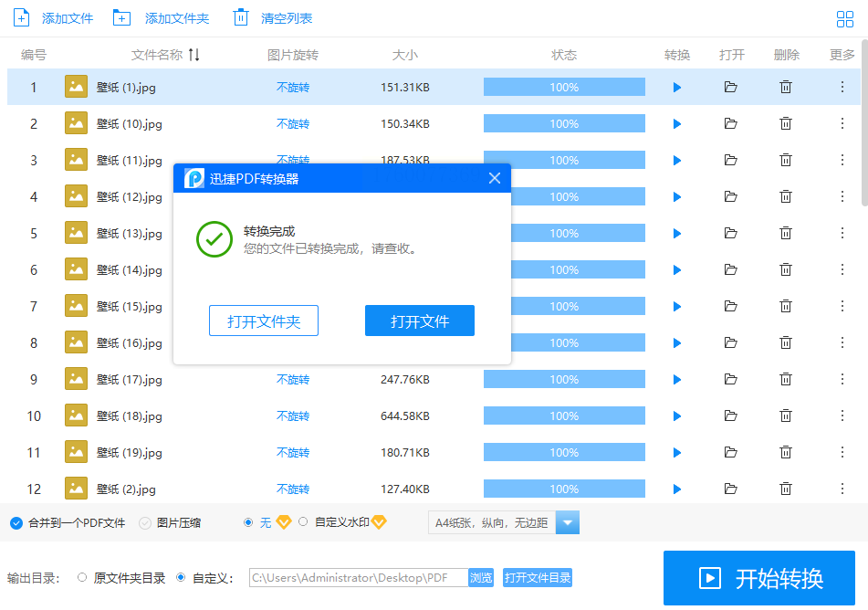Delete 壁纸 (19).jpg from the list
The image size is (868, 610).
[x=785, y=453]
